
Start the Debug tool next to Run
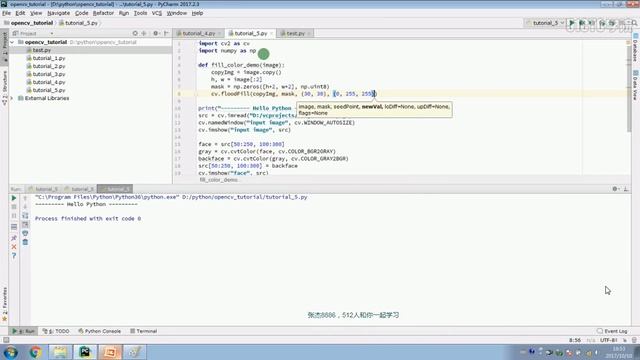pos(582,23)
